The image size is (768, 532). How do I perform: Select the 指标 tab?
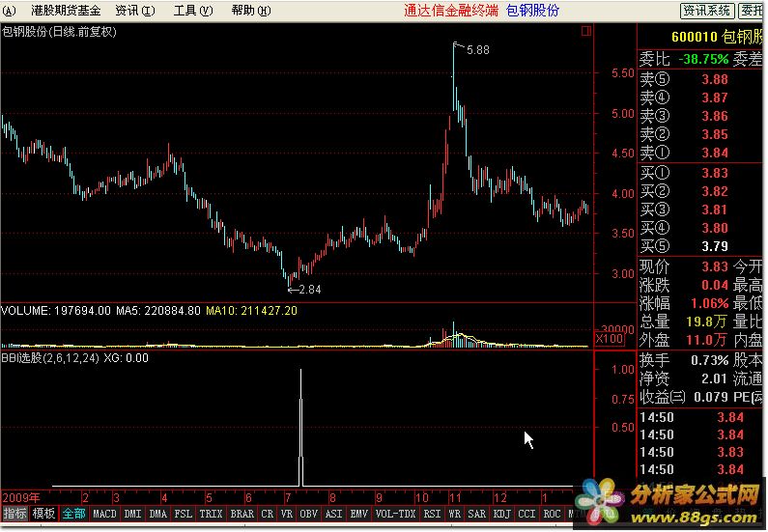tap(14, 514)
